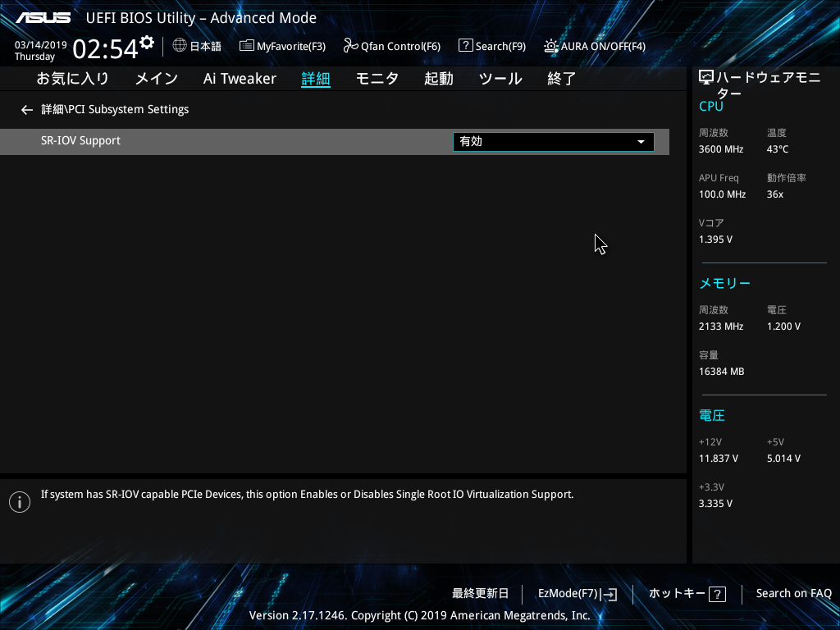Click the AURA light icon
The height and width of the screenshot is (630, 840).
[x=551, y=46]
